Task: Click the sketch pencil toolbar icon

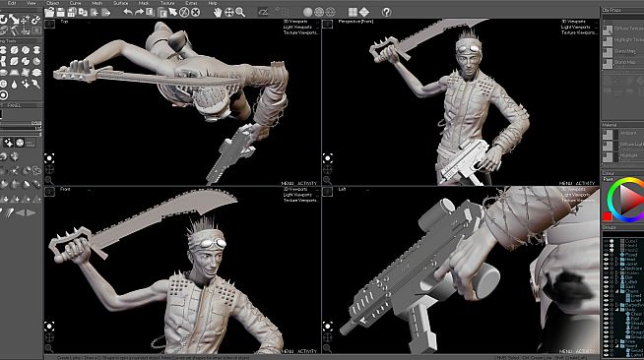Action: (x=263, y=13)
